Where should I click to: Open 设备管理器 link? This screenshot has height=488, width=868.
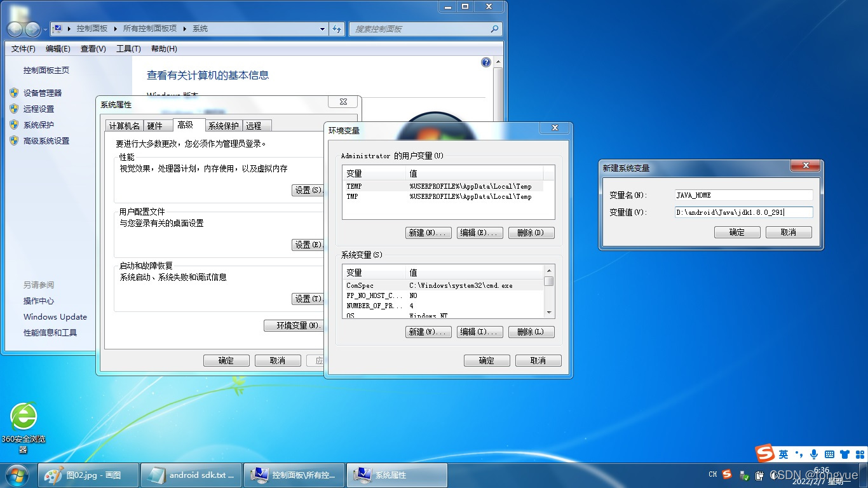click(43, 93)
